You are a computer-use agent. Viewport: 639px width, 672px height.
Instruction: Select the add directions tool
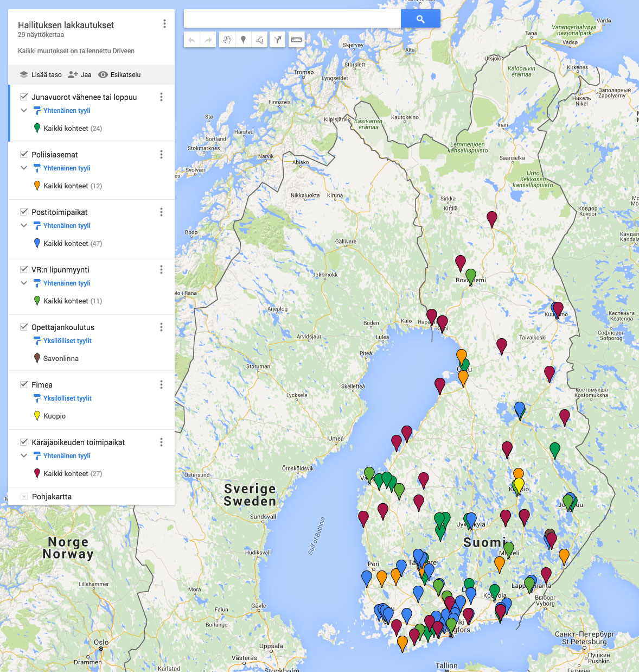278,40
